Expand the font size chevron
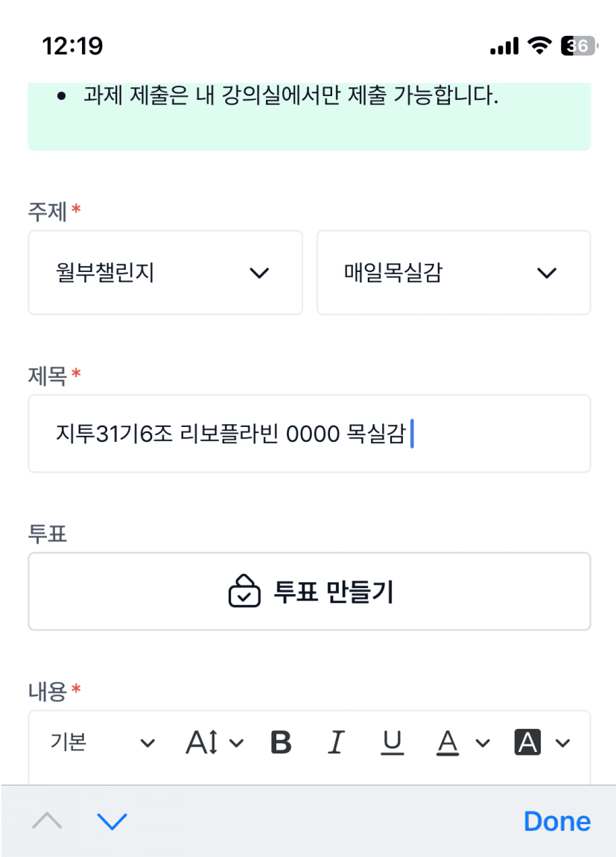Viewport: 616px width, 857px height. (237, 742)
